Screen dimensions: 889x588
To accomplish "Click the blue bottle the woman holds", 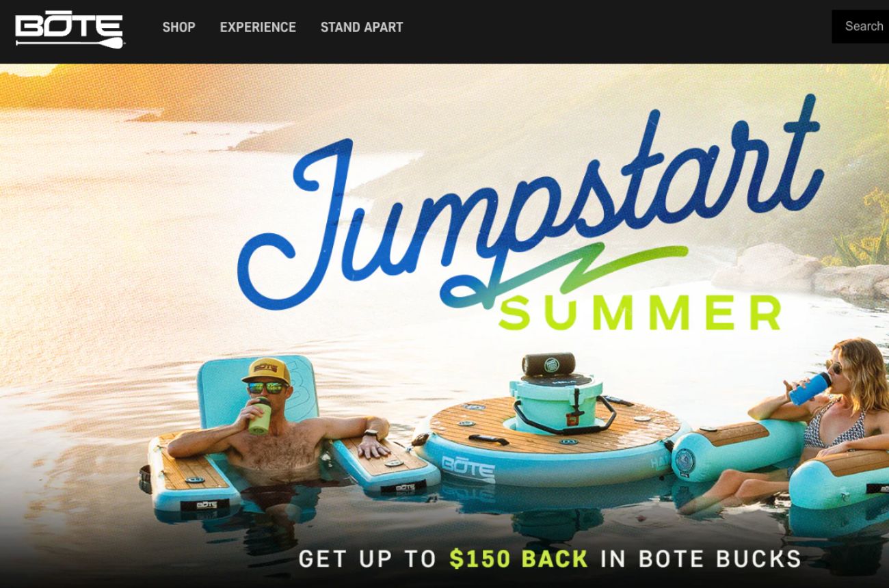I will (809, 389).
